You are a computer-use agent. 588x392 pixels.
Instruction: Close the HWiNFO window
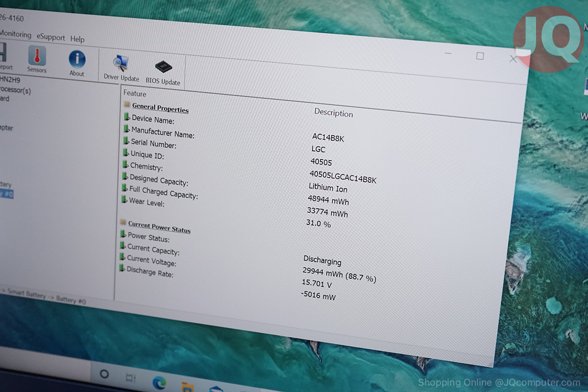[513, 59]
